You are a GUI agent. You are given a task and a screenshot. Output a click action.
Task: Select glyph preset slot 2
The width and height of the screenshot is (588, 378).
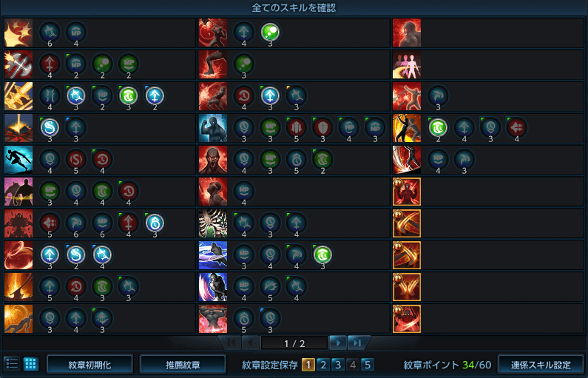tap(323, 365)
